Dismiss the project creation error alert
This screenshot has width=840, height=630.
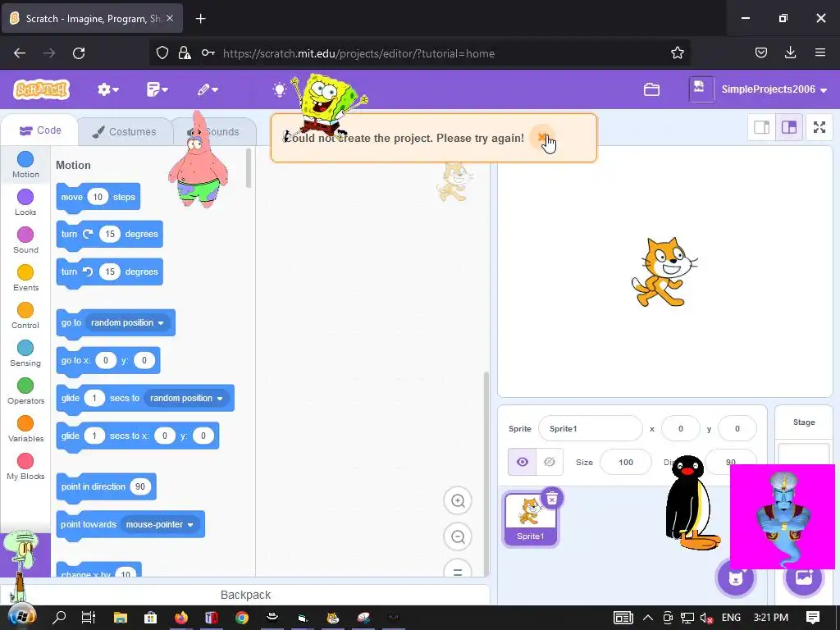point(543,138)
